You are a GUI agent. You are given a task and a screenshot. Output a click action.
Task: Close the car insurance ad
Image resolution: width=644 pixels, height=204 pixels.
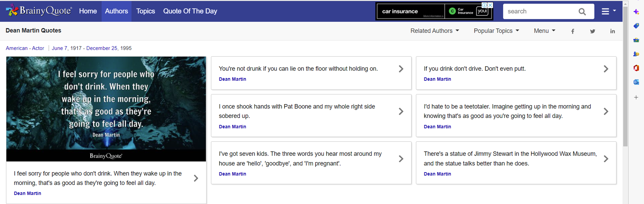(x=490, y=5)
